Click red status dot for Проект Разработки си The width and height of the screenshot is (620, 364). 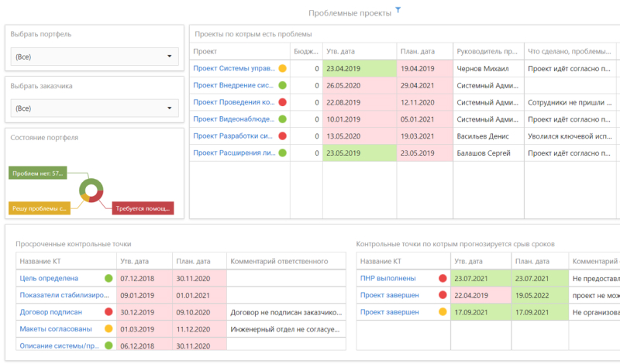283,136
